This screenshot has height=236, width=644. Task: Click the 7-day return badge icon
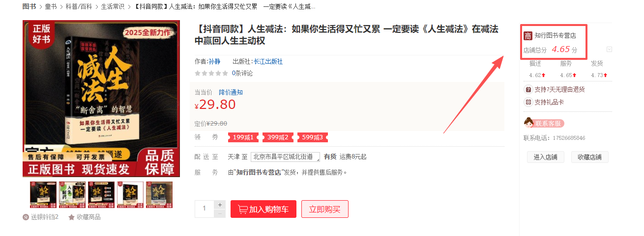coord(528,90)
